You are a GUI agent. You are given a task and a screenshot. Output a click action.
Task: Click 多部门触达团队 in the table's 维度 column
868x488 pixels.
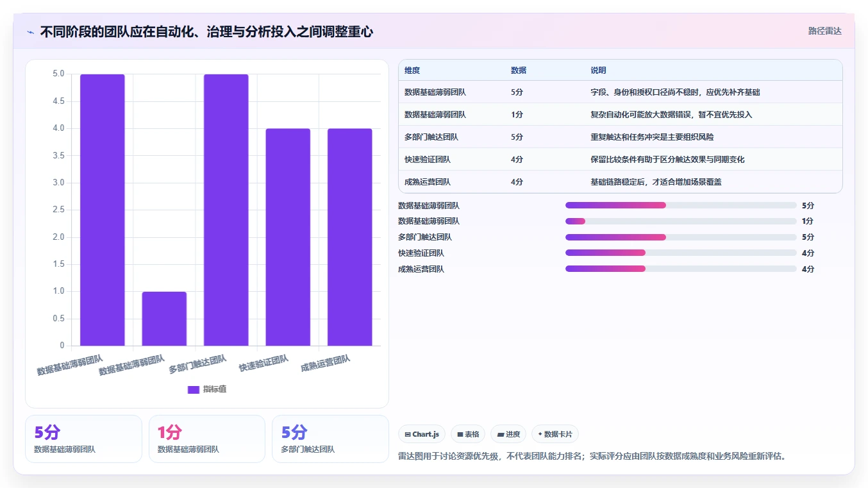[431, 137]
